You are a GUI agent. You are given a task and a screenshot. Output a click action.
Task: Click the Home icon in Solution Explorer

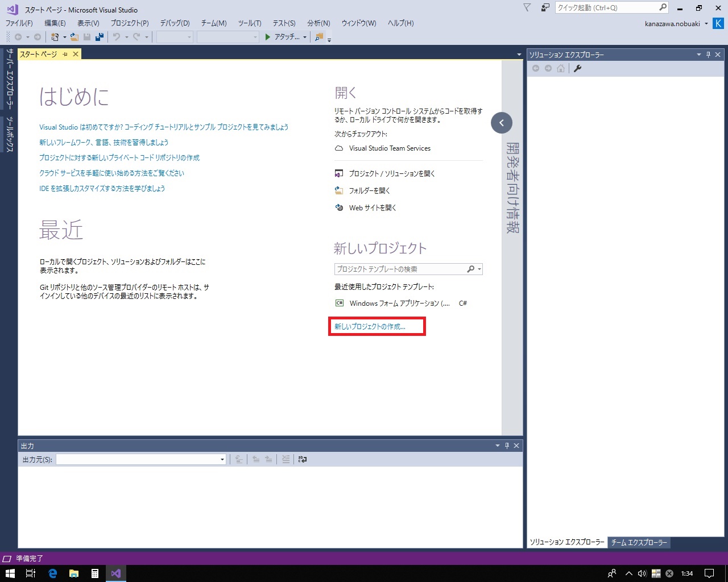(561, 68)
